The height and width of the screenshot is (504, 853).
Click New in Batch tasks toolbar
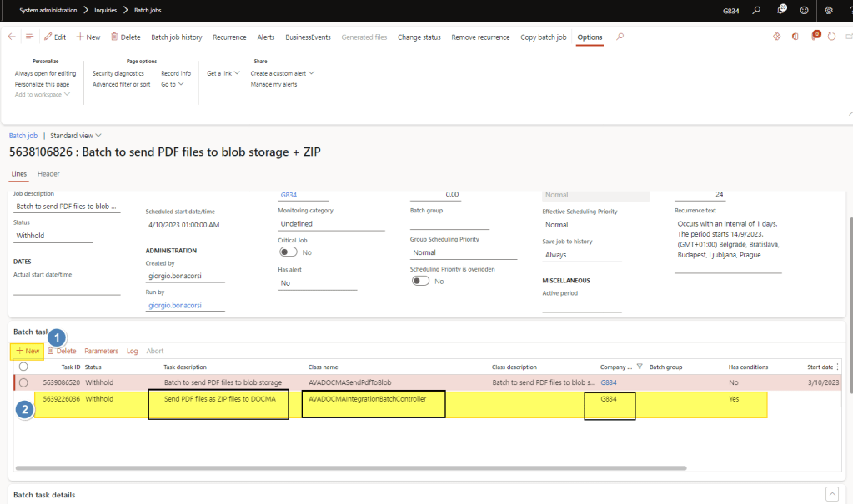[28, 351]
